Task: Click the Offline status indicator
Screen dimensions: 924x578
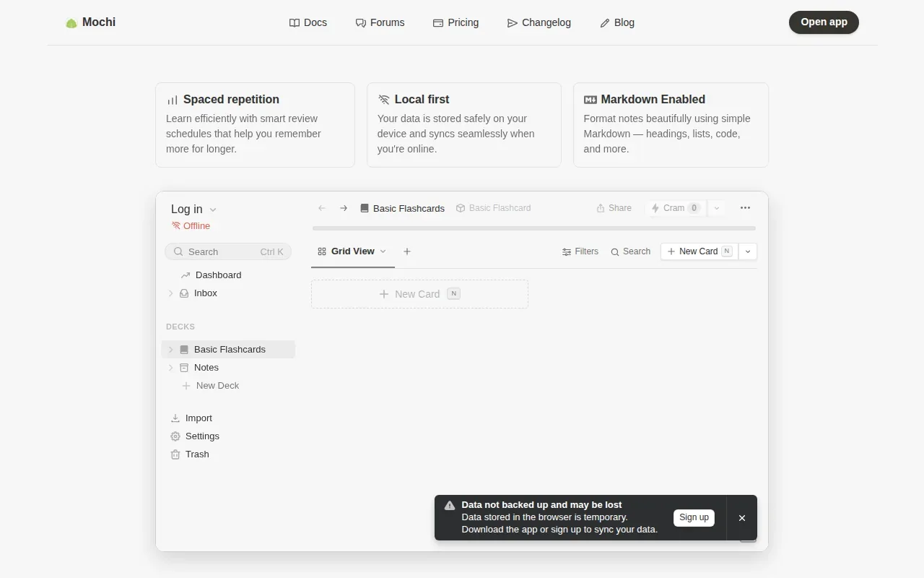Action: click(191, 225)
